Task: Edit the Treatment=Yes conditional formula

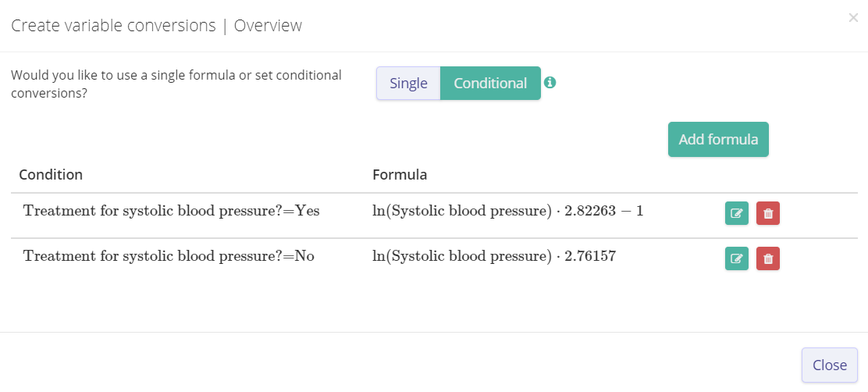Action: click(736, 213)
